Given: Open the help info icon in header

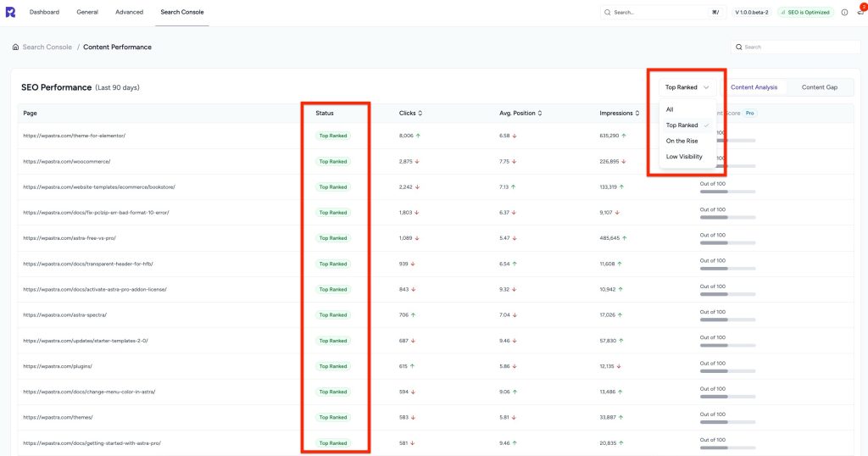Looking at the screenshot, I should 844,12.
